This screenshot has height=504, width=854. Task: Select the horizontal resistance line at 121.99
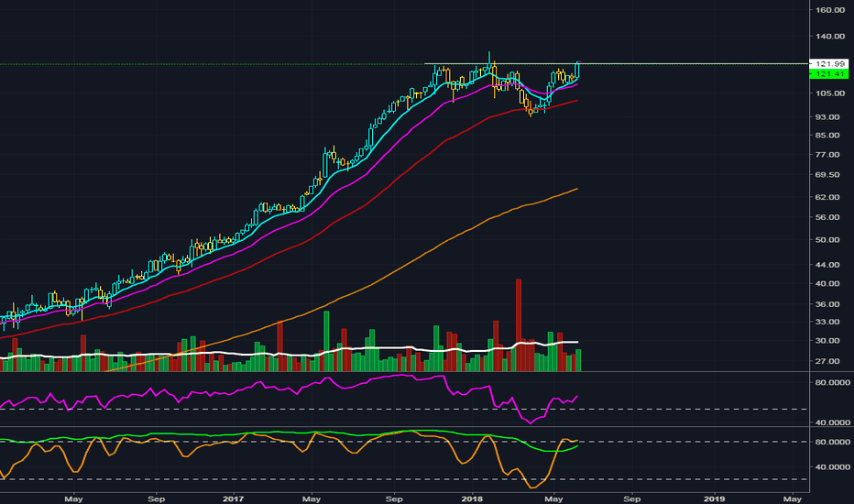click(616, 64)
